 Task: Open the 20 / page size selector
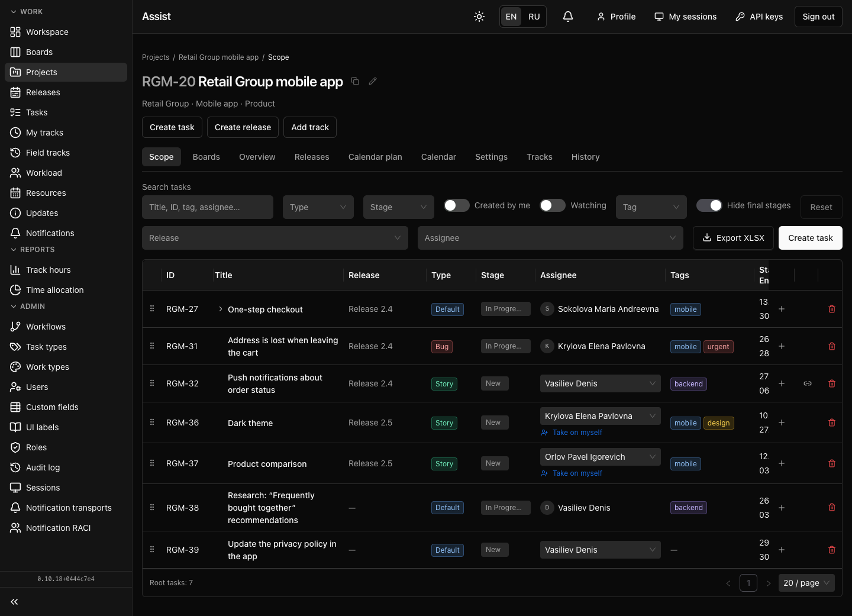coord(806,583)
